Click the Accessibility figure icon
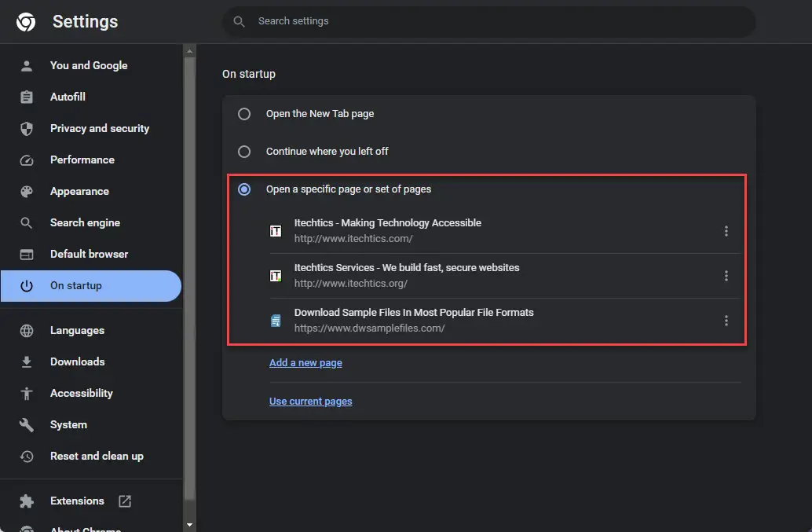 (27, 394)
